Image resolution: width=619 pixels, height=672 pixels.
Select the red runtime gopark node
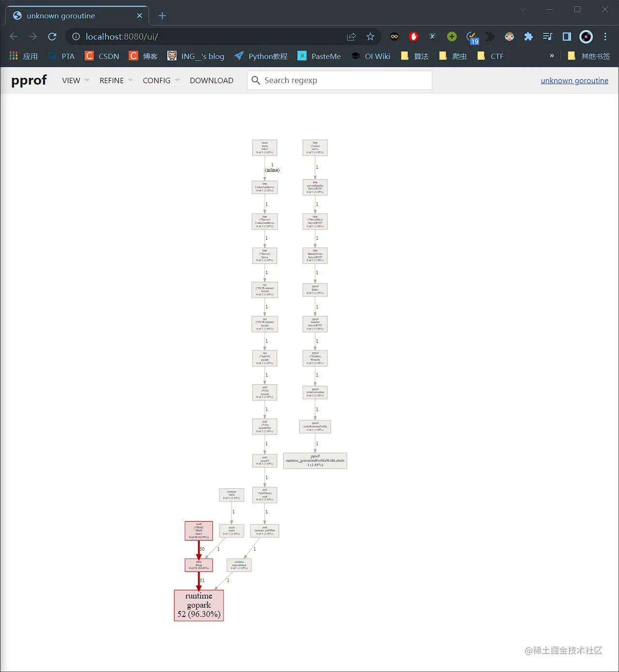coord(199,605)
